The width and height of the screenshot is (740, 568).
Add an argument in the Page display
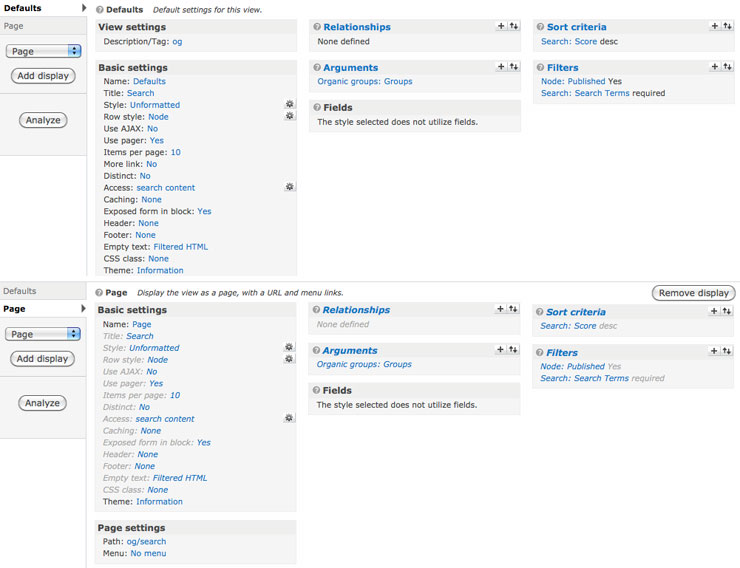pos(501,350)
